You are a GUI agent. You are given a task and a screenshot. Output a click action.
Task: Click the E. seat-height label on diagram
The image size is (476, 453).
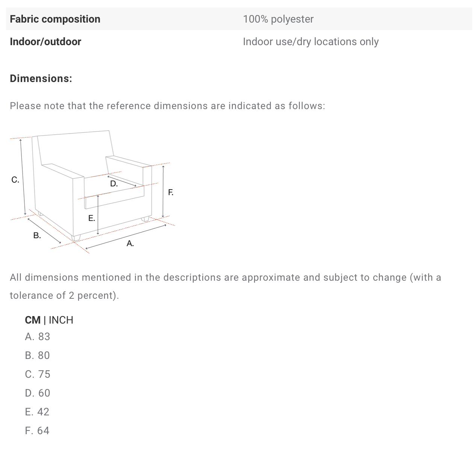(91, 218)
